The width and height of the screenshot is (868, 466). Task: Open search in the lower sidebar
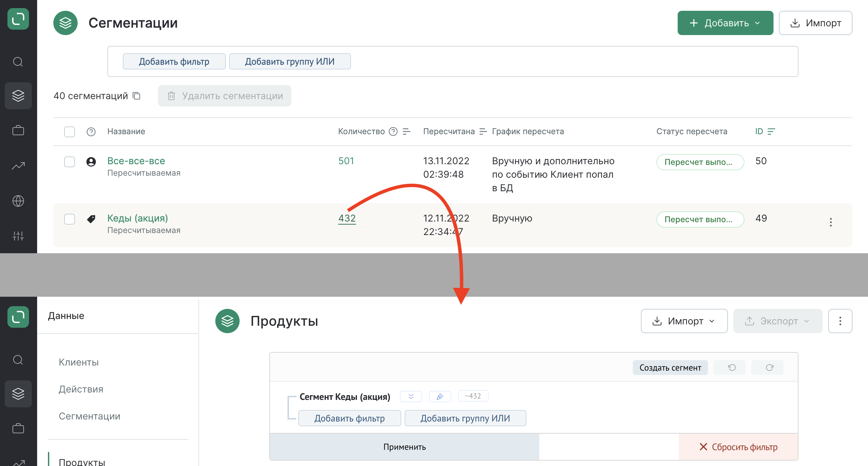[18, 360]
